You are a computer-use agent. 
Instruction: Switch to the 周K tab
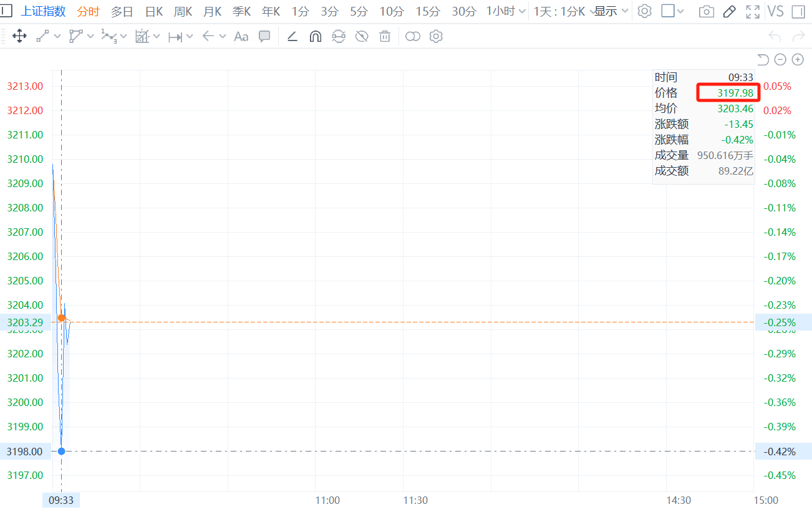pyautogui.click(x=183, y=11)
